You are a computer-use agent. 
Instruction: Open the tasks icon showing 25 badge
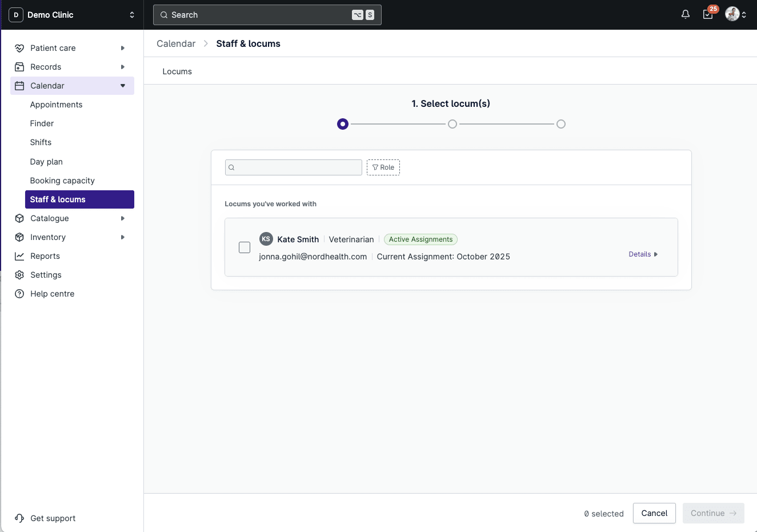(x=708, y=14)
